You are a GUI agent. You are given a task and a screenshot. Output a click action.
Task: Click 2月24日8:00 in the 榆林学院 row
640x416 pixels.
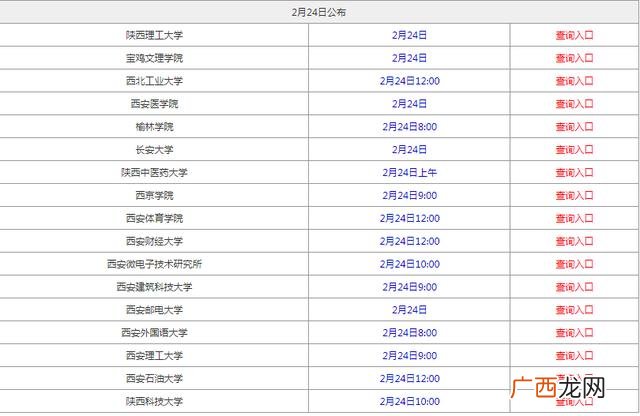click(410, 127)
